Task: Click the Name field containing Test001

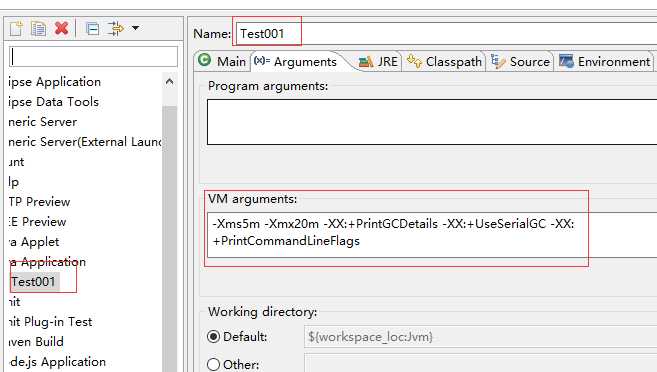Action: (x=446, y=34)
